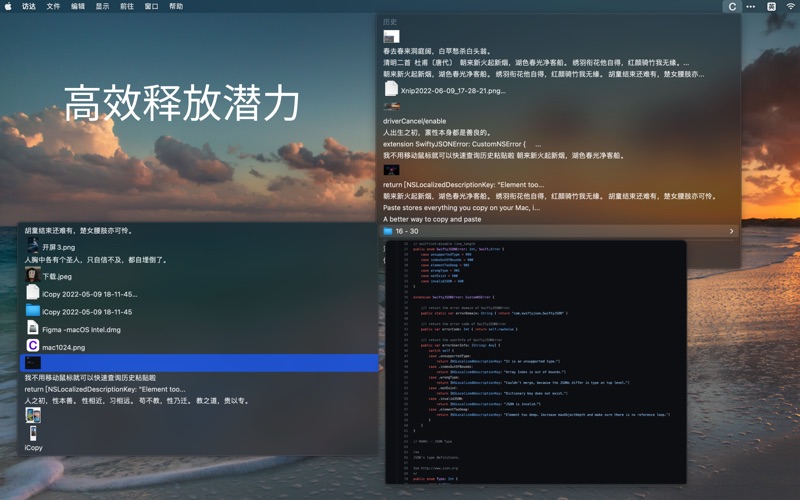The image size is (800, 500).
Task: Select the iCopy text entry
Action: 34,448
